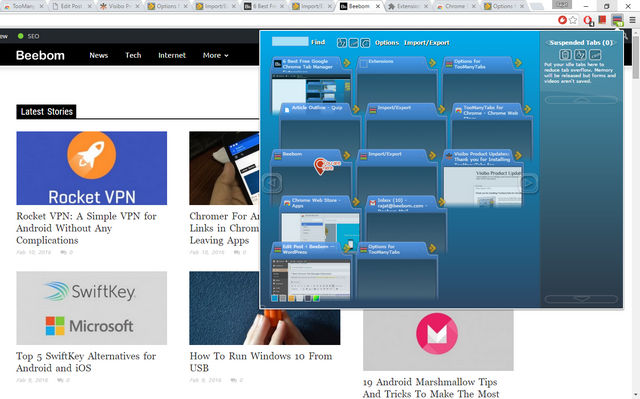Click the Opera extension icon in toolbar
This screenshot has height=399, width=640.
point(588,20)
